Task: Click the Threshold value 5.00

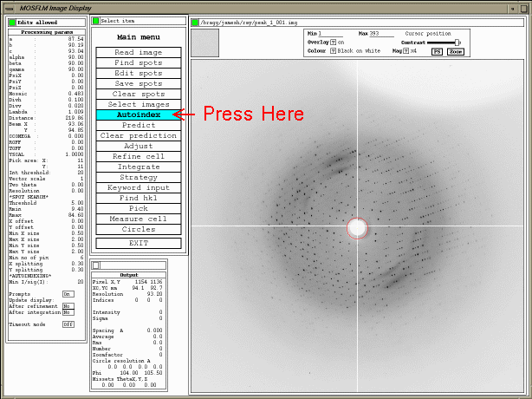Action: point(77,203)
